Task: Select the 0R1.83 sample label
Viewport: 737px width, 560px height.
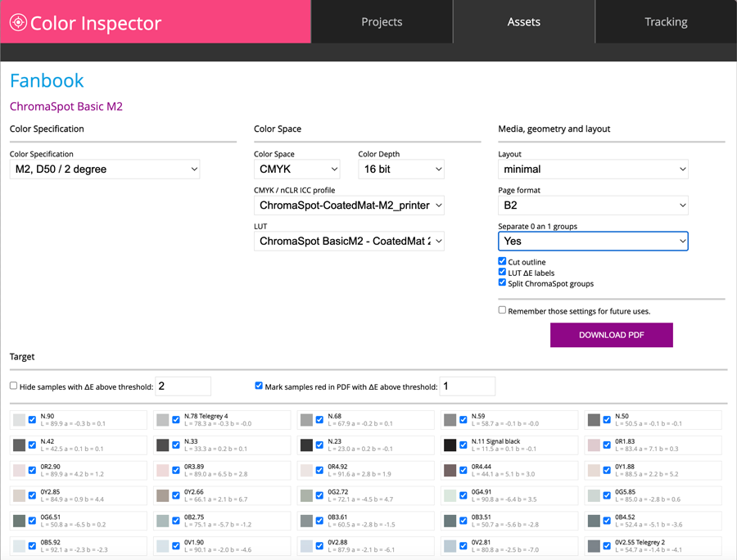Action: pyautogui.click(x=625, y=441)
